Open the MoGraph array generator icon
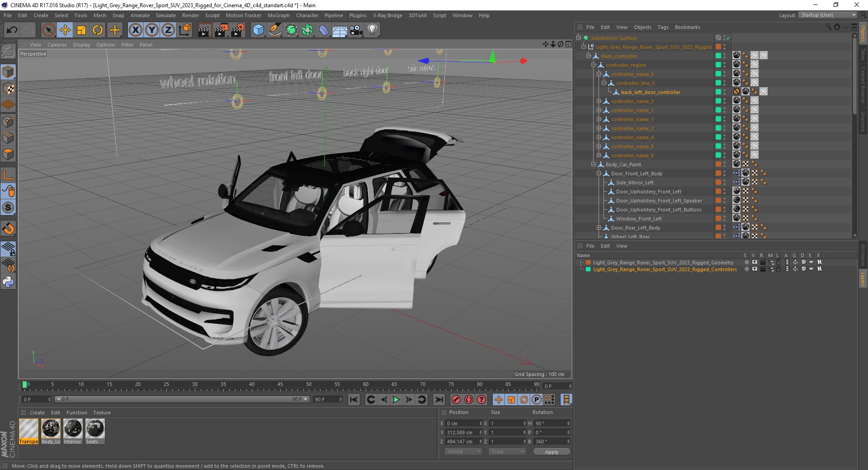 coord(307,30)
